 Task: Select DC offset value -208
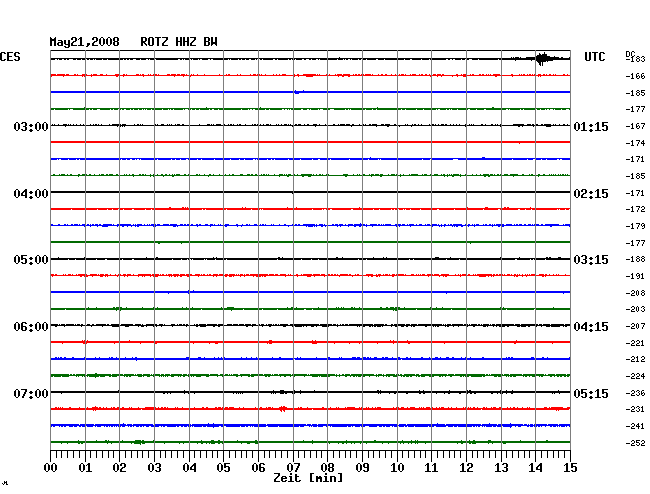(x=635, y=293)
